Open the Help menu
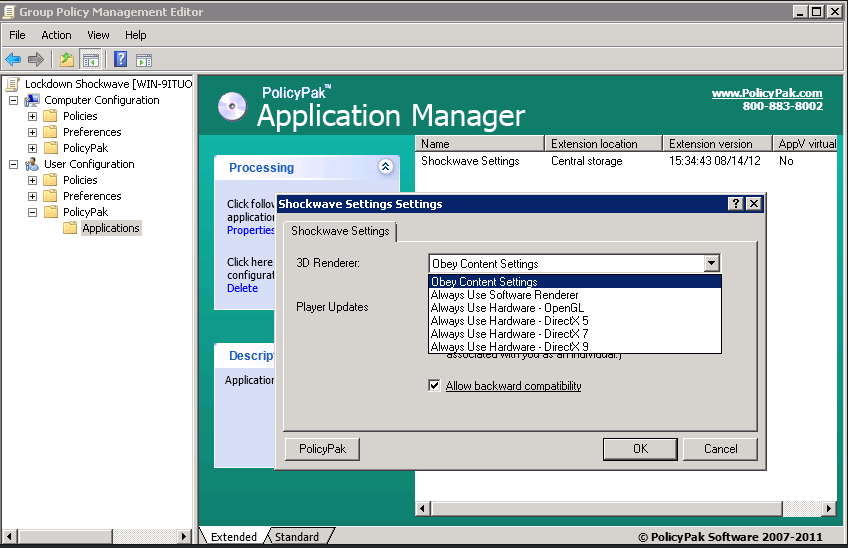Screen dimensions: 848x548 pos(135,35)
